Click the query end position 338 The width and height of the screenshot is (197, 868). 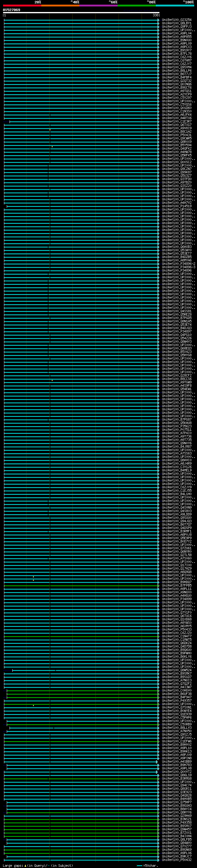click(x=155, y=15)
